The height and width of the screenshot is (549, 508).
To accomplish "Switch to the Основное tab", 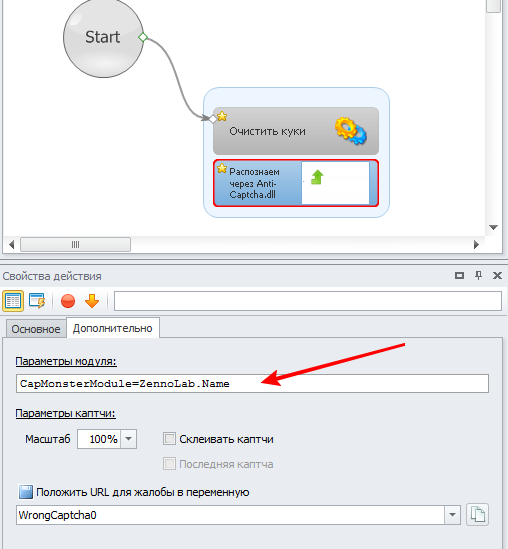I will tap(36, 329).
